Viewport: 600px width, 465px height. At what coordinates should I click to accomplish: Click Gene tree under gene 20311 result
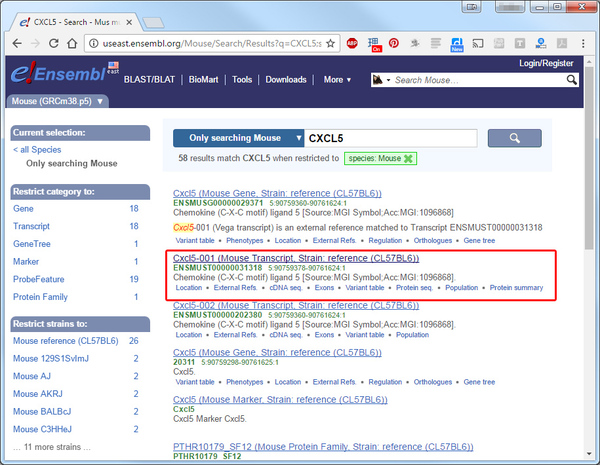pyautogui.click(x=479, y=382)
